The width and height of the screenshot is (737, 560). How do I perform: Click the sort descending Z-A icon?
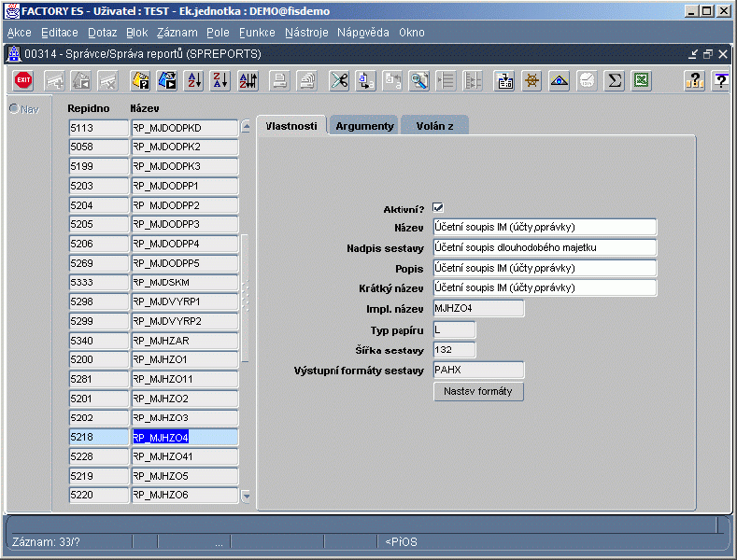(220, 81)
